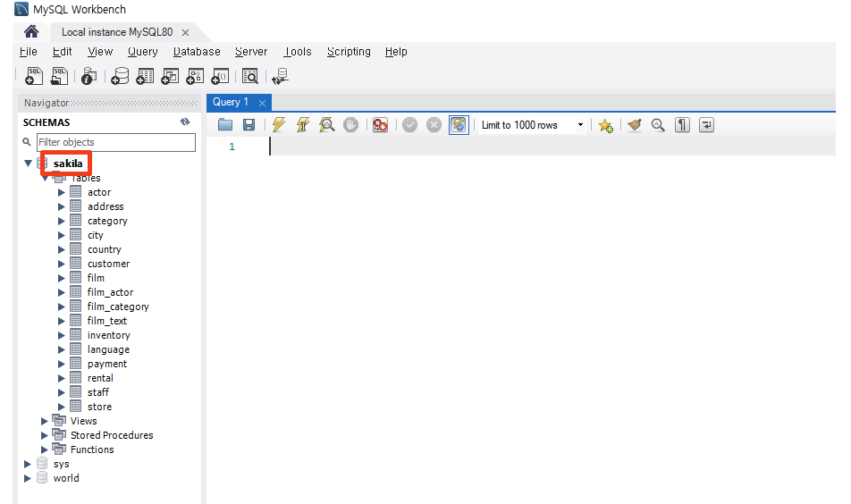Expand the sys schema
The image size is (851, 504).
click(27, 464)
